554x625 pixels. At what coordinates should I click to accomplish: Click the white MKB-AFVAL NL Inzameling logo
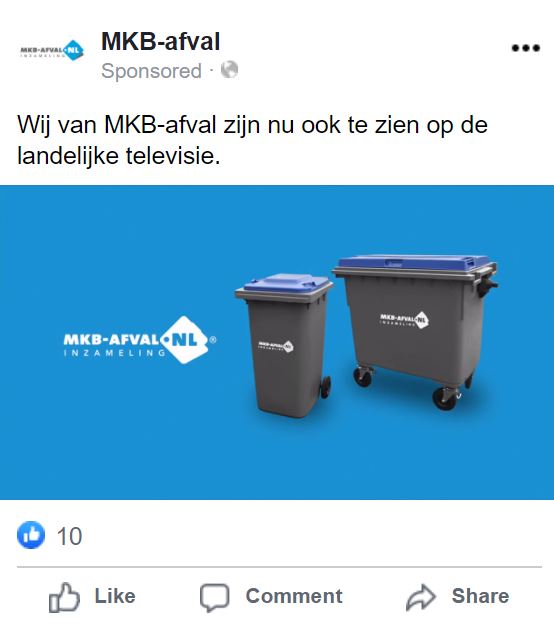(139, 340)
